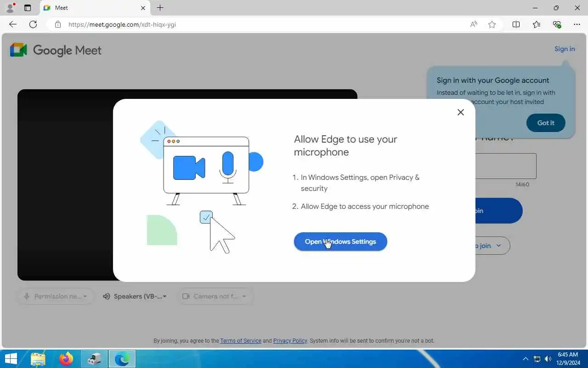This screenshot has height=368, width=588.
Task: Open the Terms of Service link
Action: [241, 341]
